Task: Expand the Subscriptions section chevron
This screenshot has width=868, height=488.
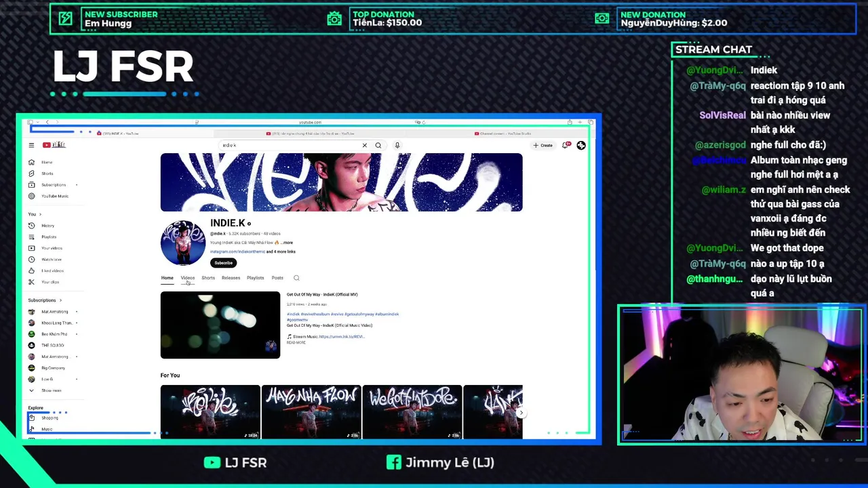Action: click(60, 300)
